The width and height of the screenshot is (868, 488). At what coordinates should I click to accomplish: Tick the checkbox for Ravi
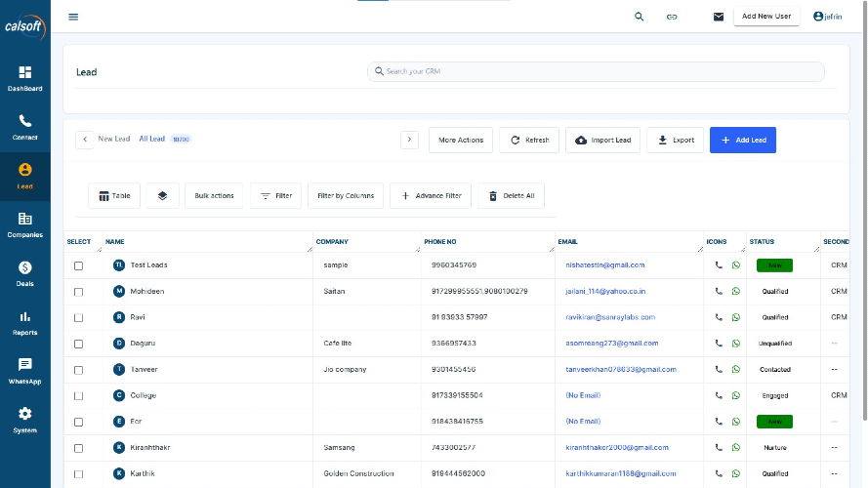pos(79,317)
